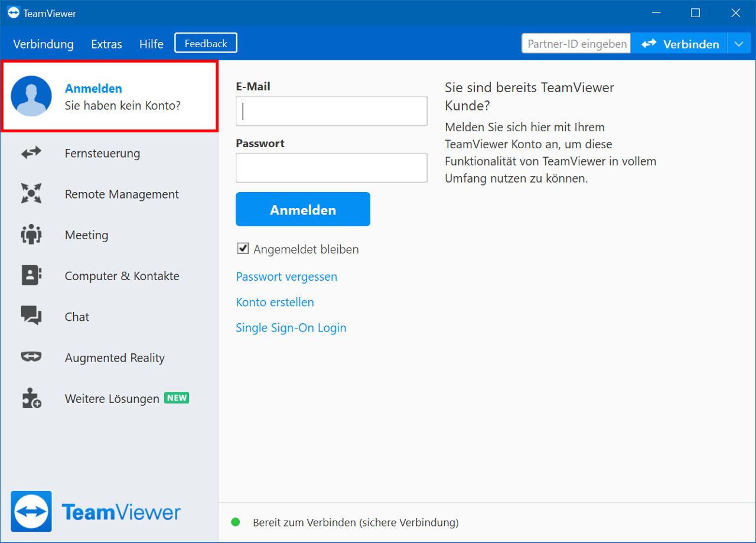This screenshot has width=756, height=543.
Task: Click the Verbinden connect button
Action: click(x=679, y=44)
